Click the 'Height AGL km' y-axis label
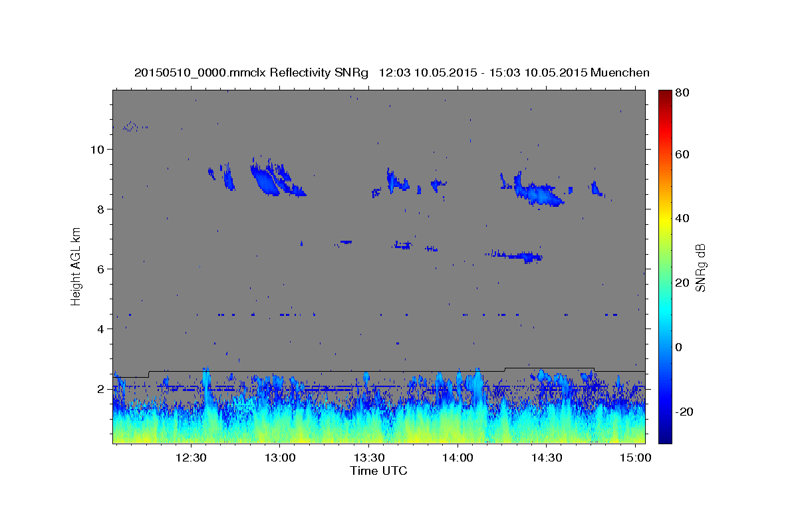Screen dimensions: 798x532 76,265
